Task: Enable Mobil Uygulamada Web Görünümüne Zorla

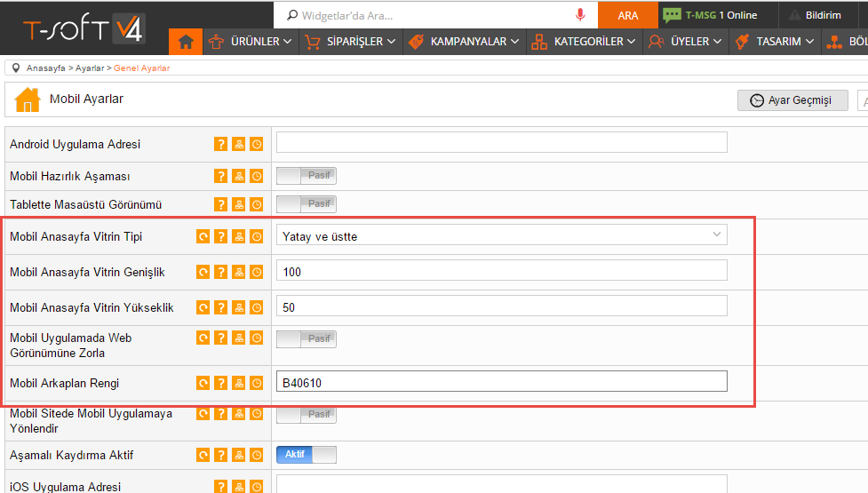Action: (307, 339)
